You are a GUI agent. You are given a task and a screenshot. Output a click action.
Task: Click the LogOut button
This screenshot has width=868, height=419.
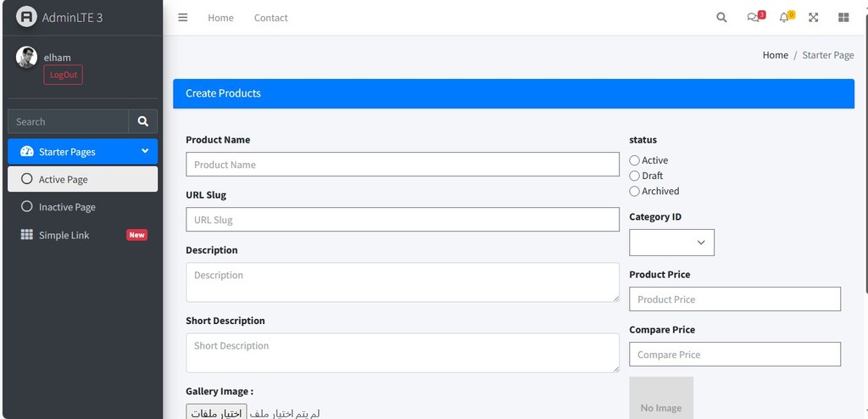coord(63,75)
